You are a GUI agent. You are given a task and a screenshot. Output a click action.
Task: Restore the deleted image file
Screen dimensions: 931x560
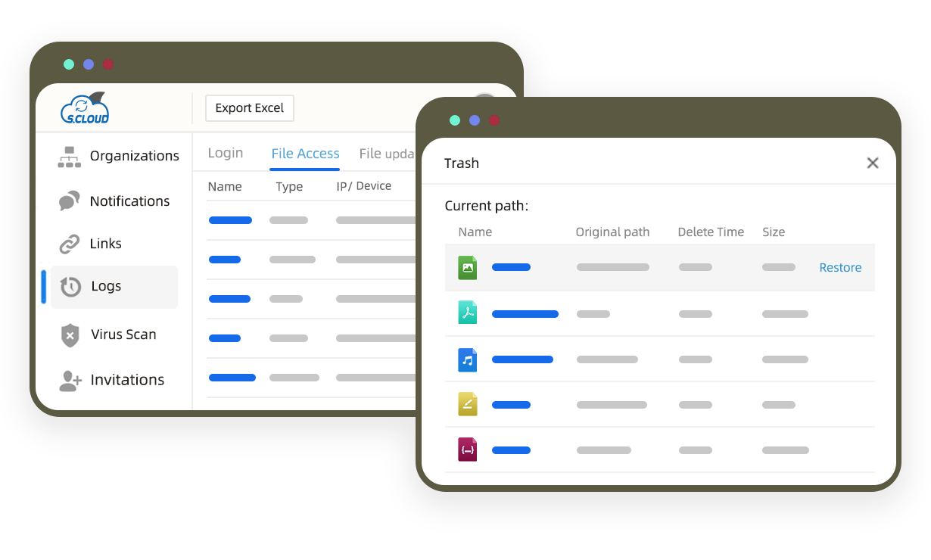(x=840, y=268)
